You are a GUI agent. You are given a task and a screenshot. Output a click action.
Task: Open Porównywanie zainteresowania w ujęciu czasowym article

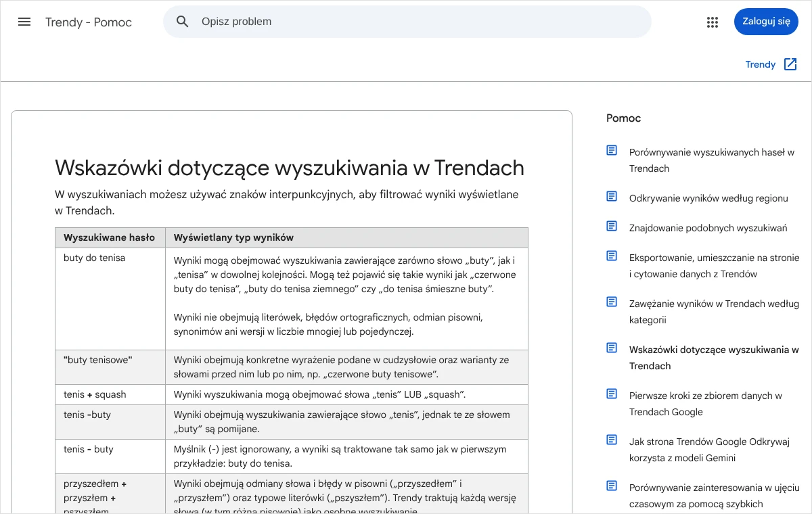click(714, 496)
